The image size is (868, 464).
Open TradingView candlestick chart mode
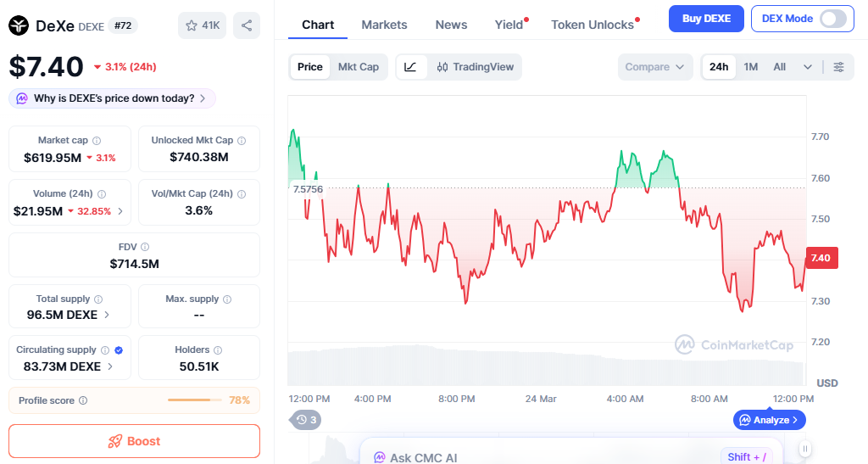click(476, 67)
